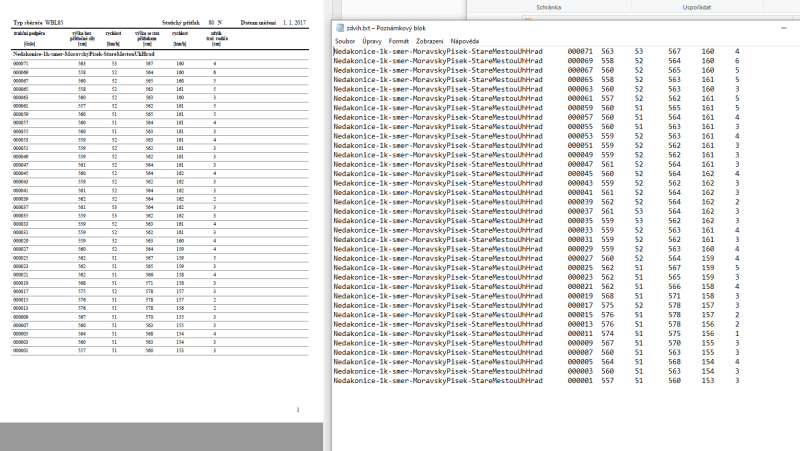This screenshot has height=451, width=800.
Task: Click value 000025 in the Notepad text
Action: click(580, 268)
